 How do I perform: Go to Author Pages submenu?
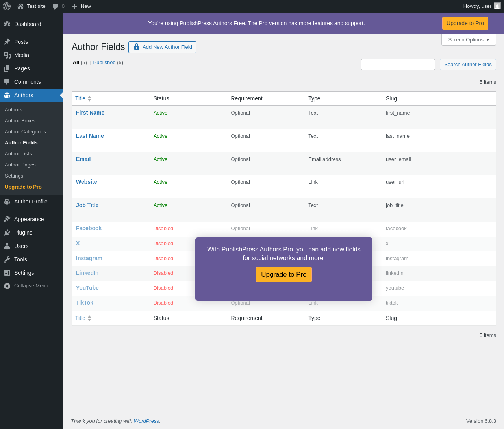click(20, 165)
